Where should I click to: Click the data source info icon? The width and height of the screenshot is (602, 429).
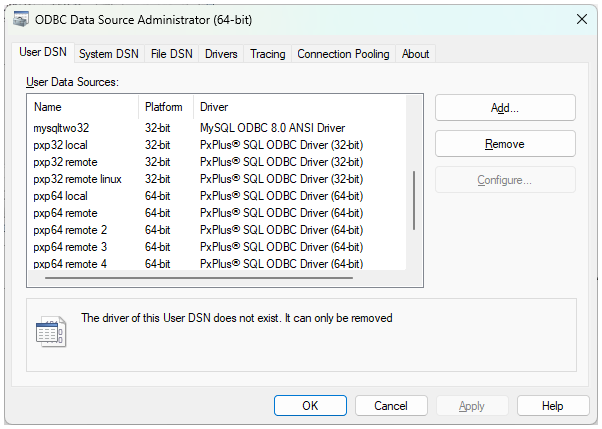pos(50,332)
